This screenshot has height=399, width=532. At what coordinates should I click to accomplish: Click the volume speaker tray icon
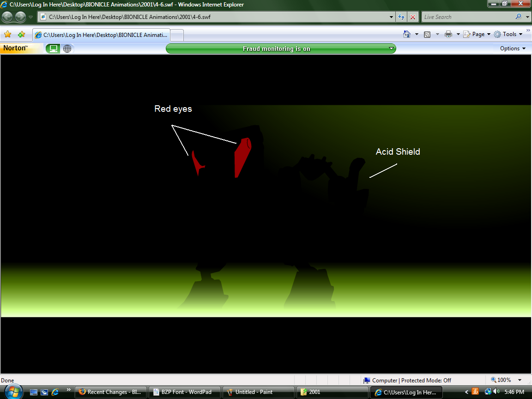coord(496,392)
